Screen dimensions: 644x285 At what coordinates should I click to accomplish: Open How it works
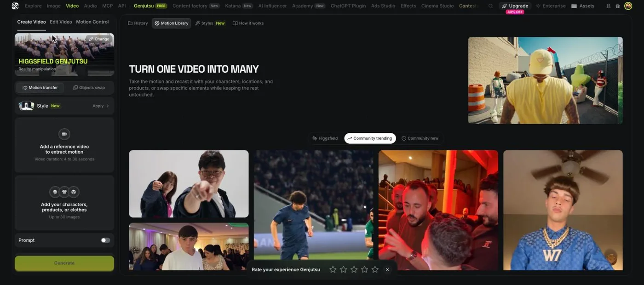click(x=248, y=23)
